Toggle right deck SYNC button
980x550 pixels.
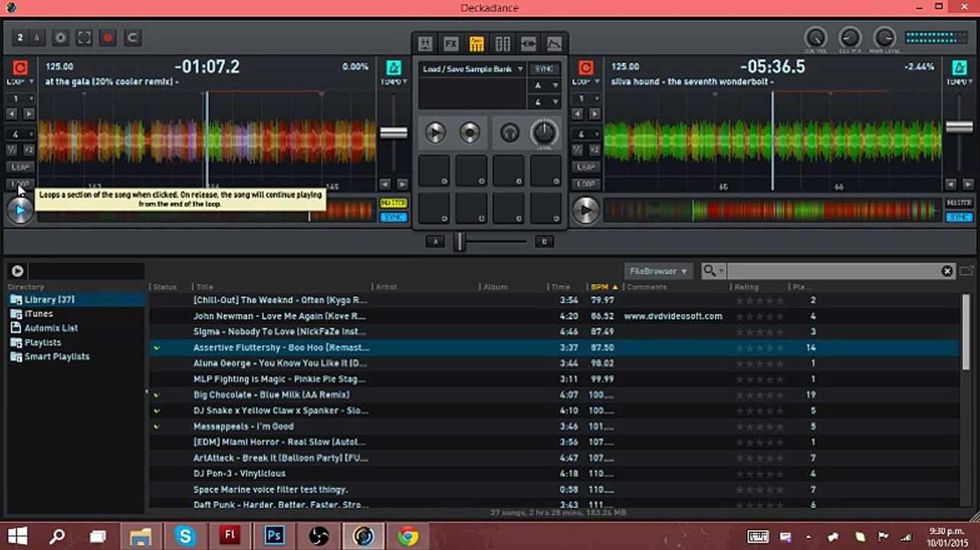[959, 217]
